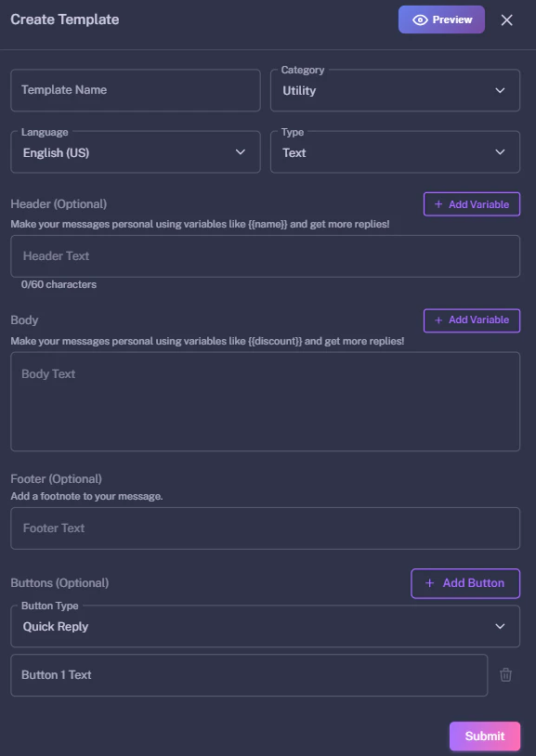This screenshot has width=536, height=756.
Task: Add a new button in Buttons section
Action: pyautogui.click(x=465, y=583)
